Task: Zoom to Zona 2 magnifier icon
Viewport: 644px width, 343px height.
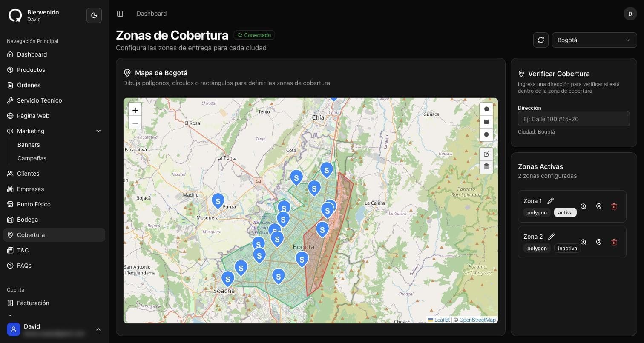Action: point(584,242)
